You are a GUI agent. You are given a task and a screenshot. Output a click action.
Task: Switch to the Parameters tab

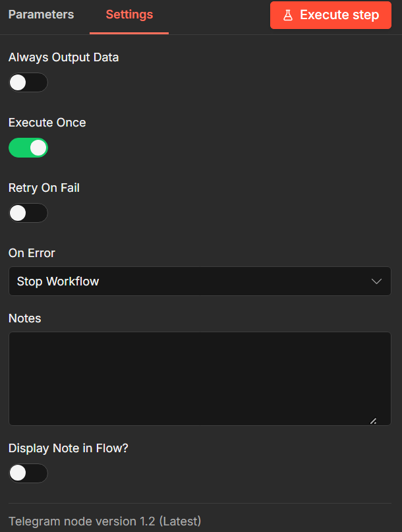[41, 15]
